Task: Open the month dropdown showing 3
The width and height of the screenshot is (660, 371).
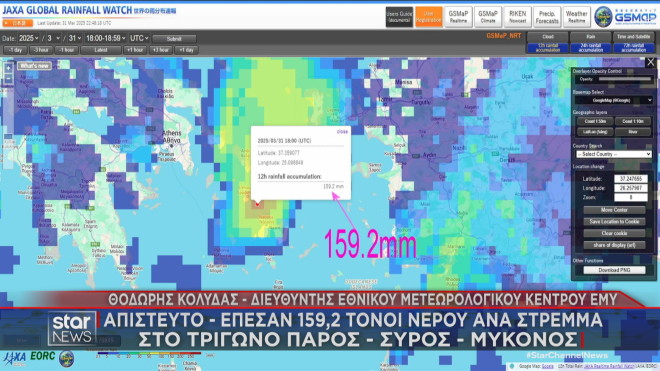Action: 53,38
